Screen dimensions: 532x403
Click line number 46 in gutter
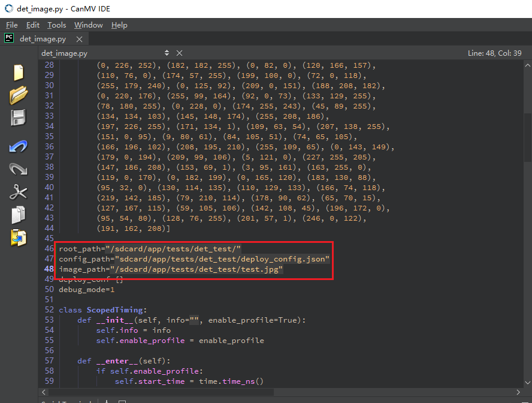(49, 248)
